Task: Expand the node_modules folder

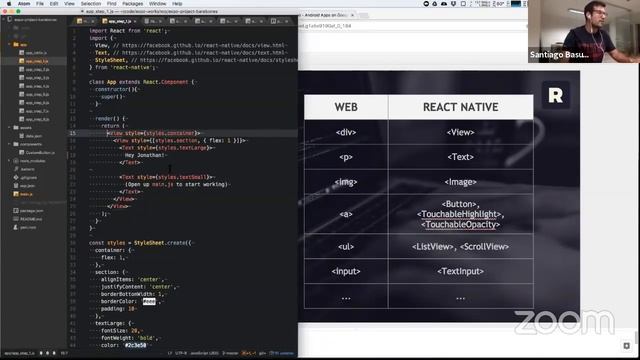Action: pos(9,161)
